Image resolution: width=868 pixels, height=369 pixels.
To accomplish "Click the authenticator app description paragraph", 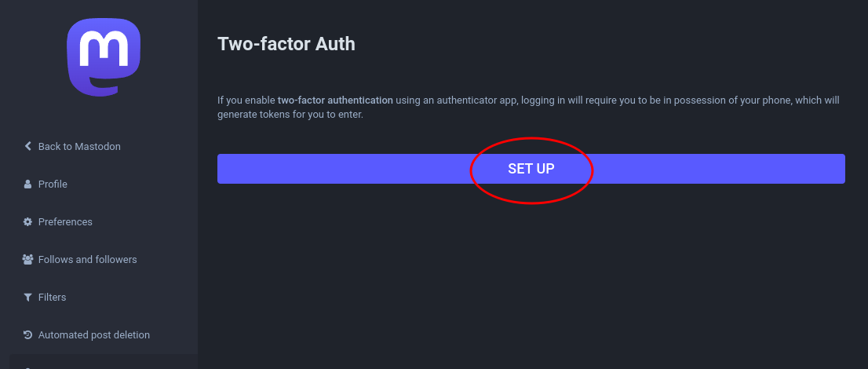I will [529, 108].
